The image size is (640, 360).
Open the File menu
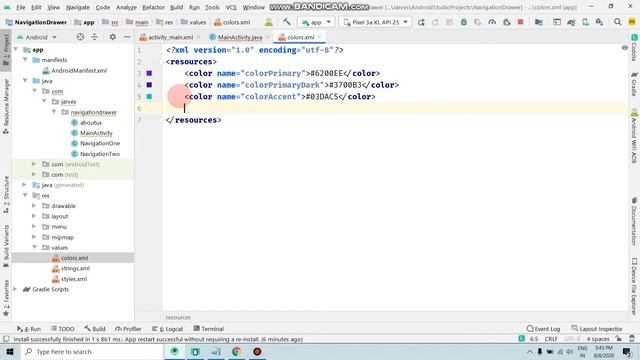(x=20, y=7)
